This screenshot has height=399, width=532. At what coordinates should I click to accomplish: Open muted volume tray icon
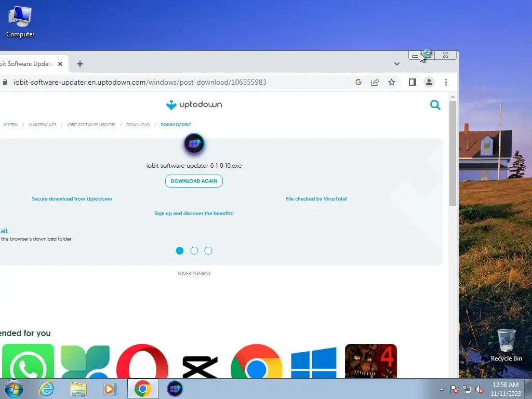[x=480, y=389]
